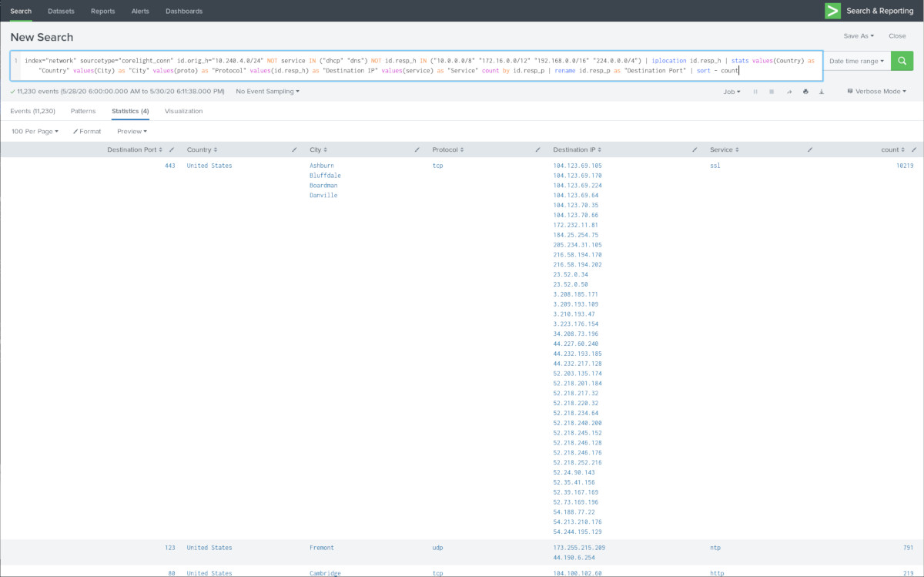Image resolution: width=924 pixels, height=577 pixels.
Task: Go to Search in top navigation
Action: (21, 11)
